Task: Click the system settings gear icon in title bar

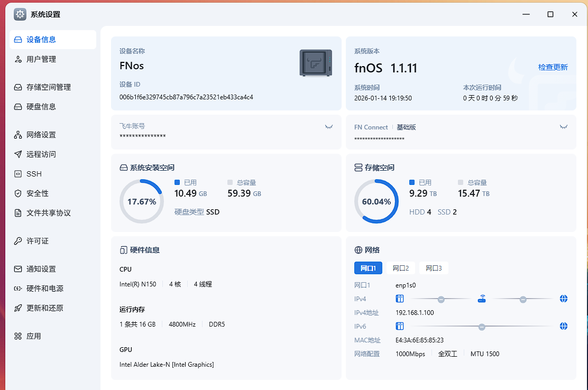Action: 20,14
